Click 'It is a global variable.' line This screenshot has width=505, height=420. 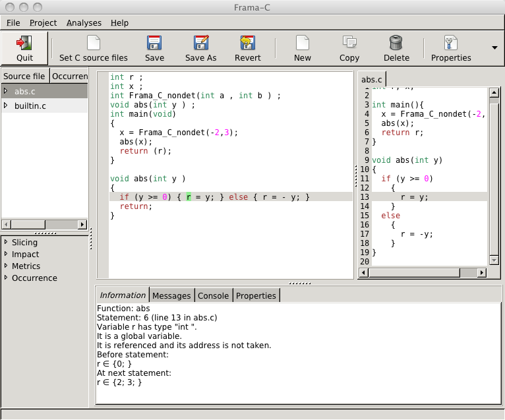click(139, 336)
